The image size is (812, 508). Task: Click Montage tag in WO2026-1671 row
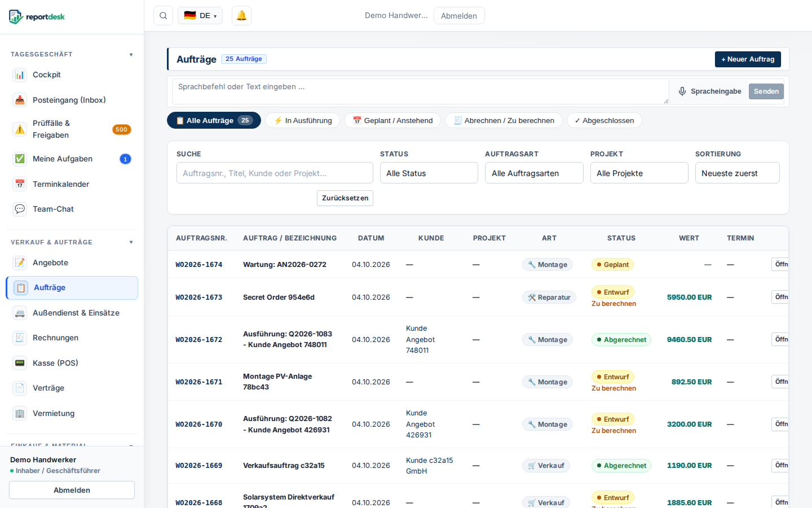tap(548, 382)
